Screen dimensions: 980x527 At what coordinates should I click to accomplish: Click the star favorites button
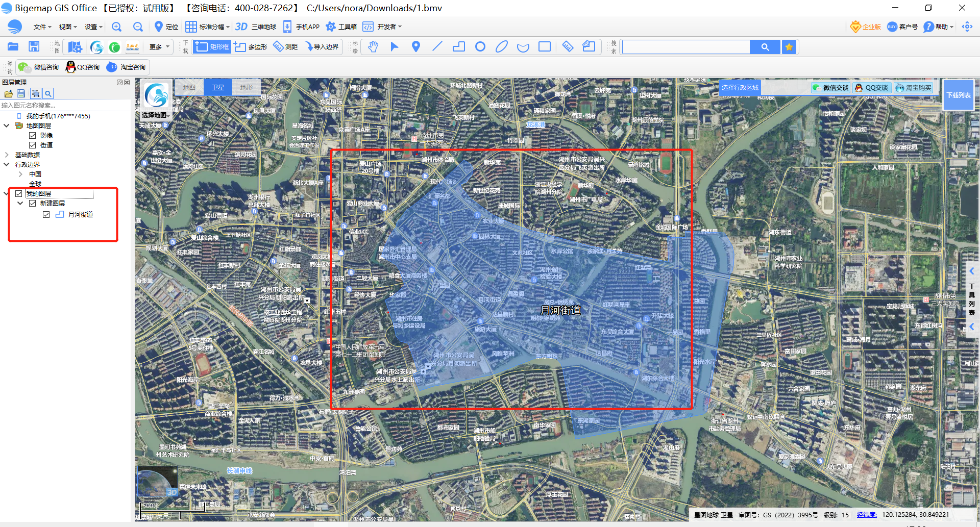click(789, 47)
